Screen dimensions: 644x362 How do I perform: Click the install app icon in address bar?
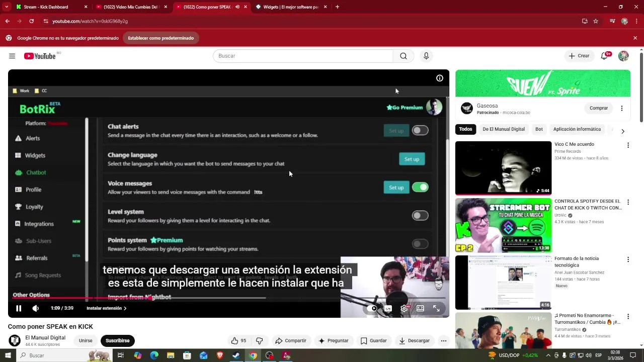click(x=585, y=21)
